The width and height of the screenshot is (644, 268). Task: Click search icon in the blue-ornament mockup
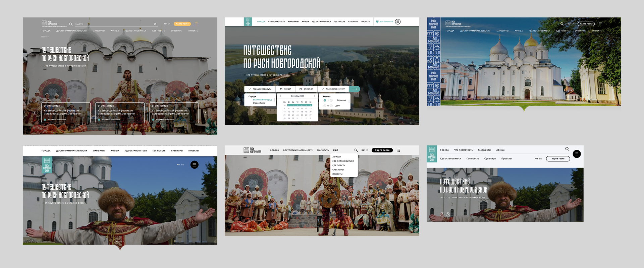pyautogui.click(x=562, y=24)
